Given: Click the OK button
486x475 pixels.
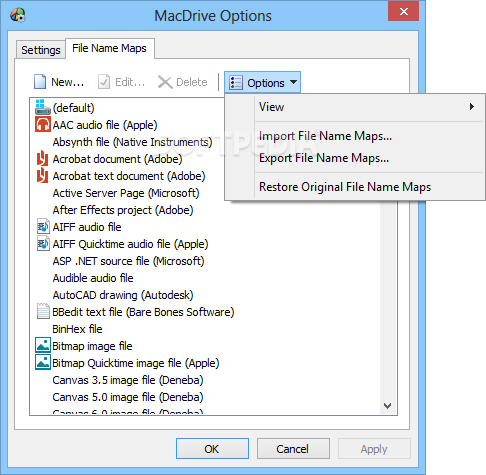Looking at the screenshot, I should [x=212, y=449].
